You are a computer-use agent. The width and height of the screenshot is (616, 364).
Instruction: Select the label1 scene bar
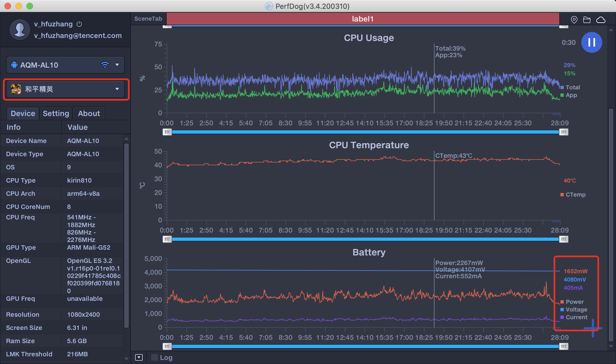click(x=363, y=19)
